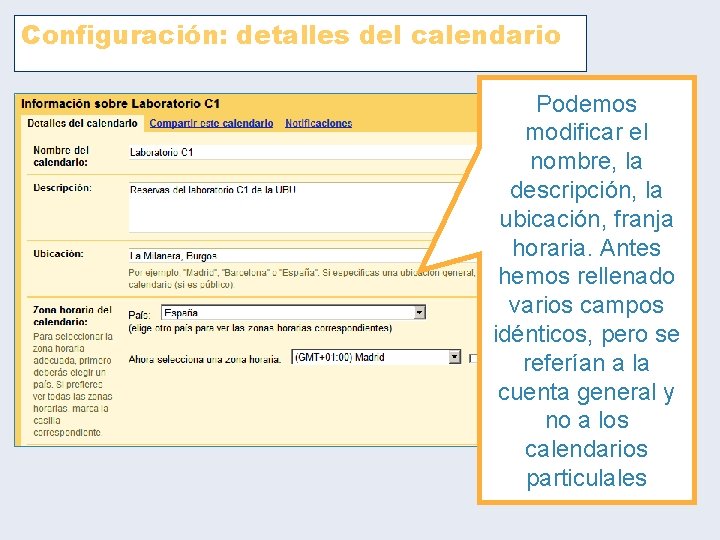Image resolution: width=720 pixels, height=540 pixels.
Task: Click the Ubicación input field
Action: (x=280, y=256)
